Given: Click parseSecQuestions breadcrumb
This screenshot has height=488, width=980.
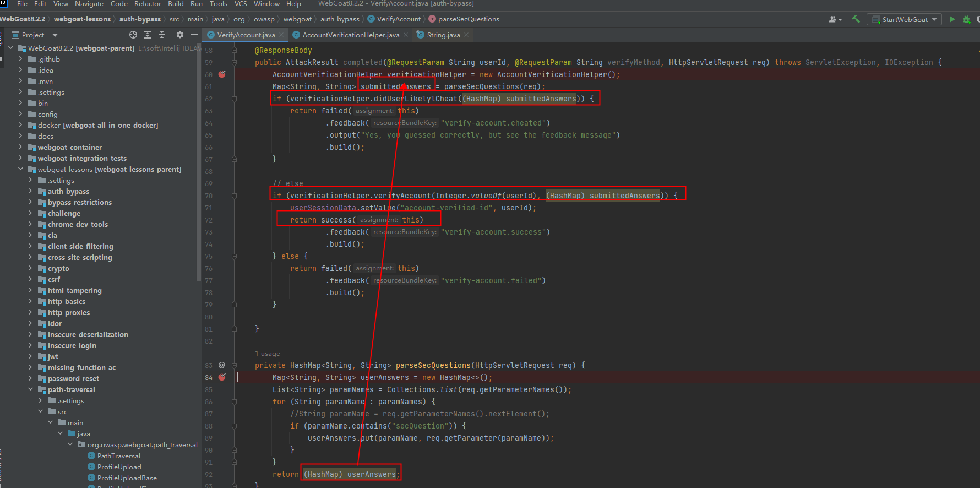Looking at the screenshot, I should pyautogui.click(x=469, y=19).
